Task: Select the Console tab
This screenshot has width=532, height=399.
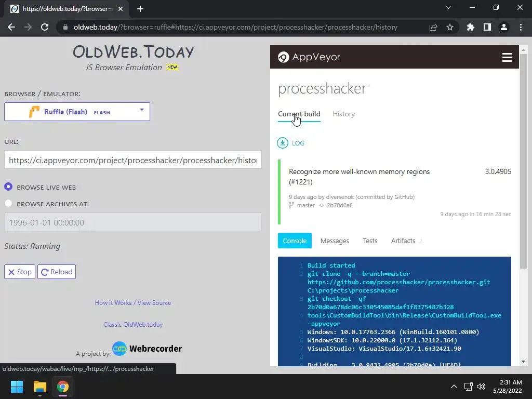Action: pos(295,241)
